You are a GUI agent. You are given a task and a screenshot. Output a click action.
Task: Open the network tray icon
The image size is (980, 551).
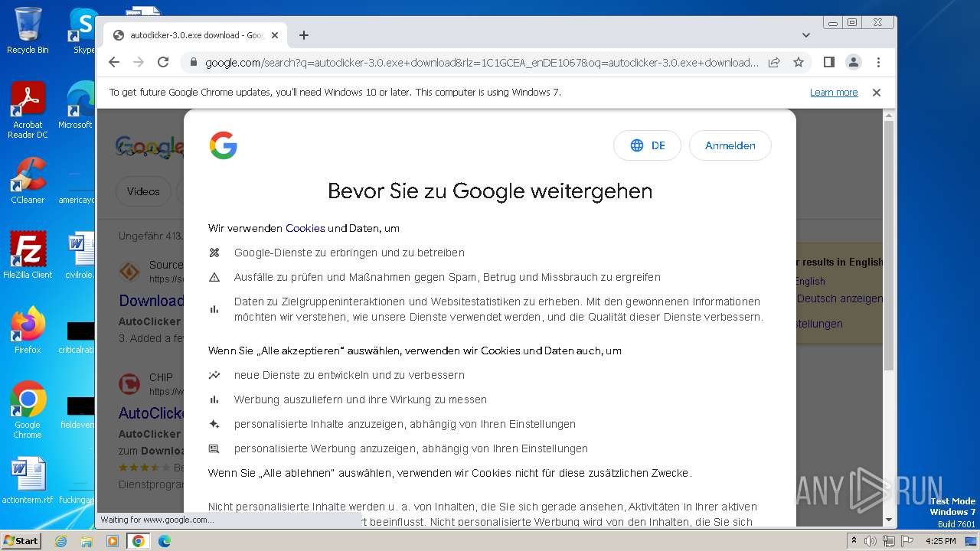889,541
